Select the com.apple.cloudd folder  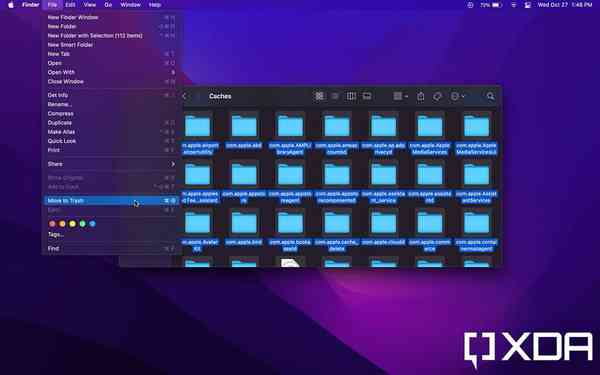click(383, 227)
